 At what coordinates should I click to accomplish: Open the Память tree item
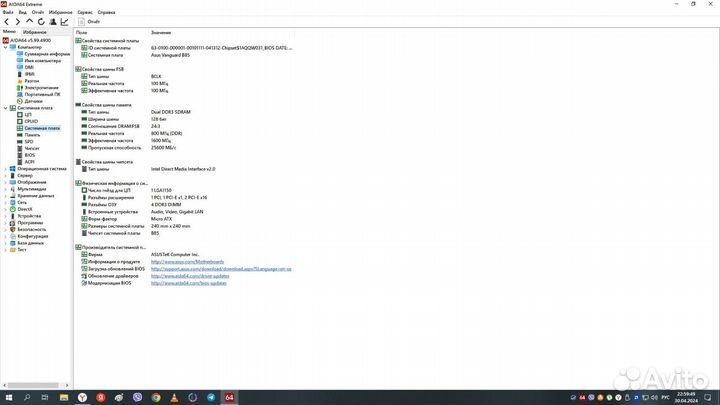pyautogui.click(x=32, y=135)
